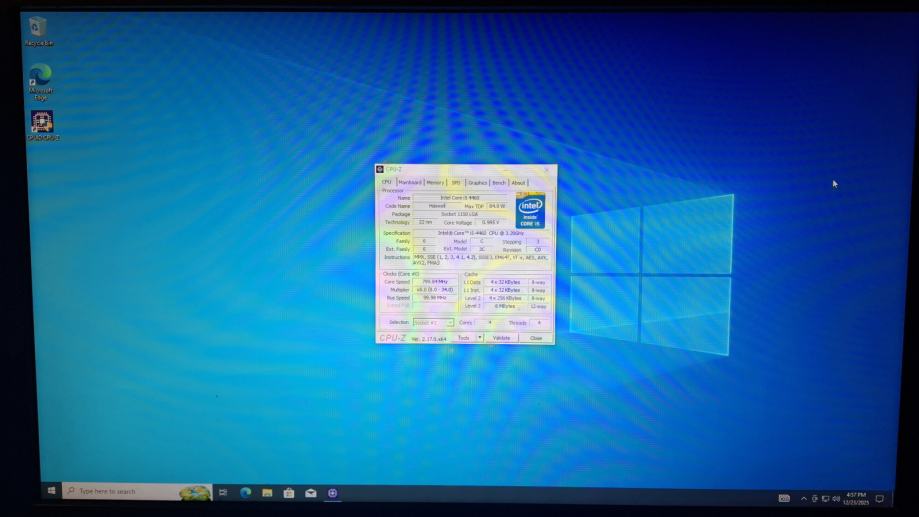Click the Specification field text
919x517 pixels.
click(481, 233)
